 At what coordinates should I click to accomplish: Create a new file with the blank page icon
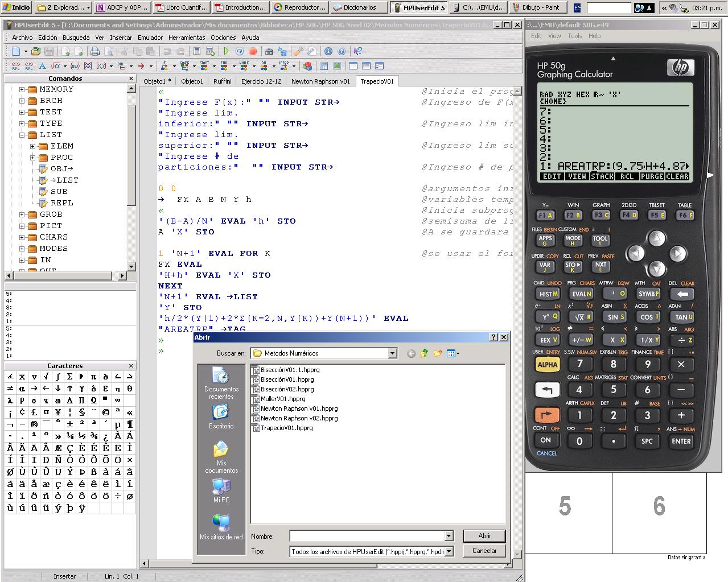tap(16, 51)
